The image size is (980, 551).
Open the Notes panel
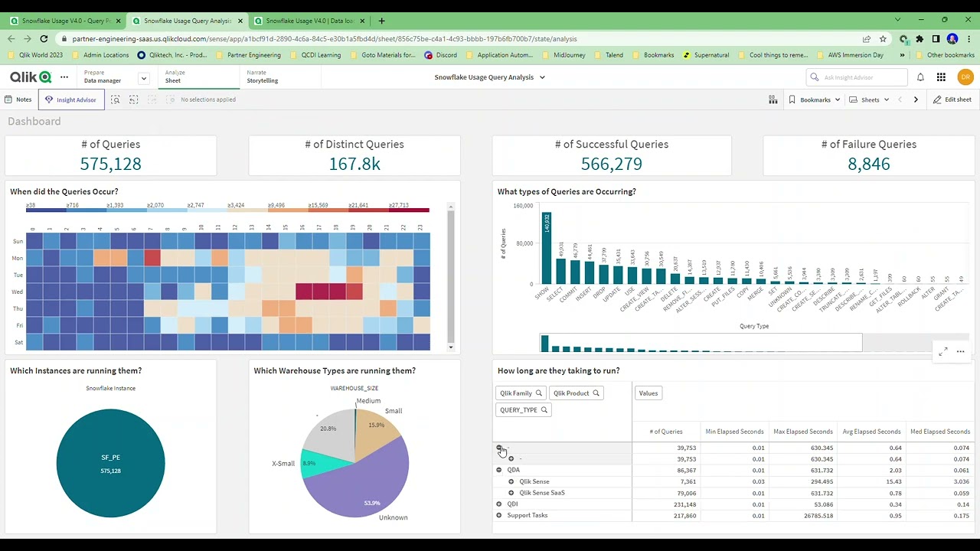(x=18, y=99)
